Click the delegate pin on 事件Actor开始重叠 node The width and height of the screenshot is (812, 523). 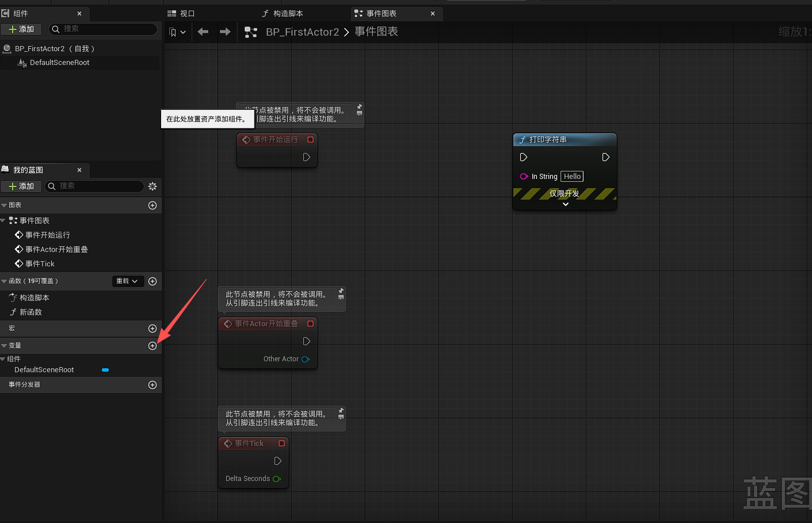(x=311, y=324)
